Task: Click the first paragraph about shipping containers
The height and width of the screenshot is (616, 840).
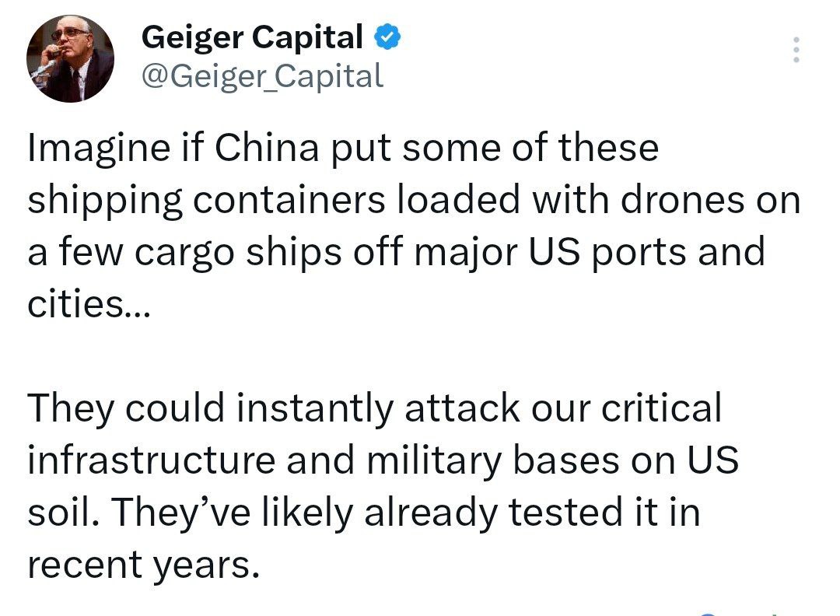Action: pyautogui.click(x=414, y=226)
